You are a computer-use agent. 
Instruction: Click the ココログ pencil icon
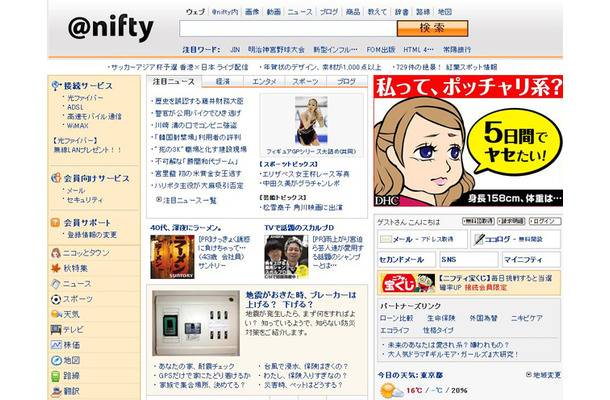pyautogui.click(x=479, y=239)
